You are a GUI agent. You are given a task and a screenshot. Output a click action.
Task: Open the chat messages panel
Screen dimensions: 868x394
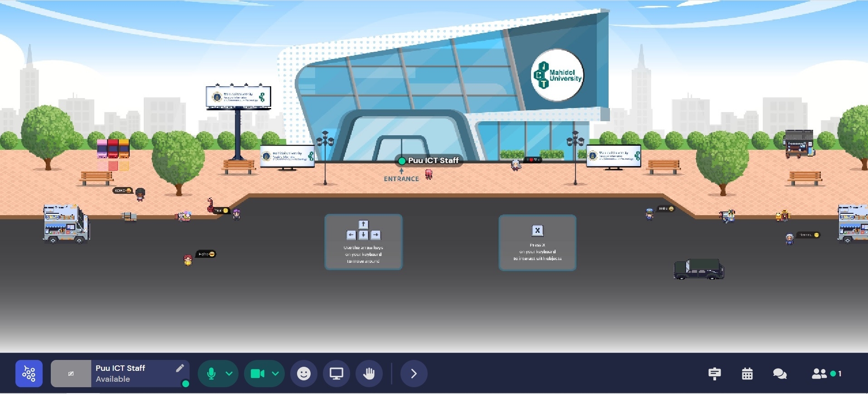tap(780, 374)
